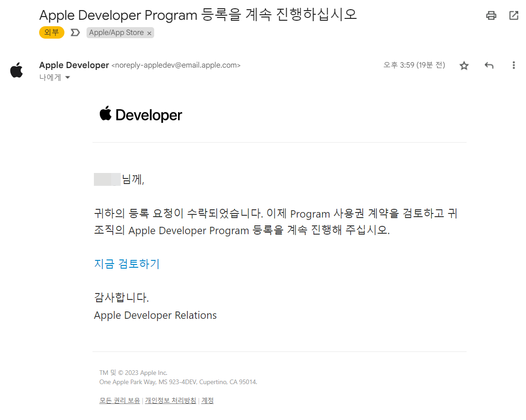Screen dimensions: 526x420
Task: Open the 지금 검토하기 link
Action: 127,264
